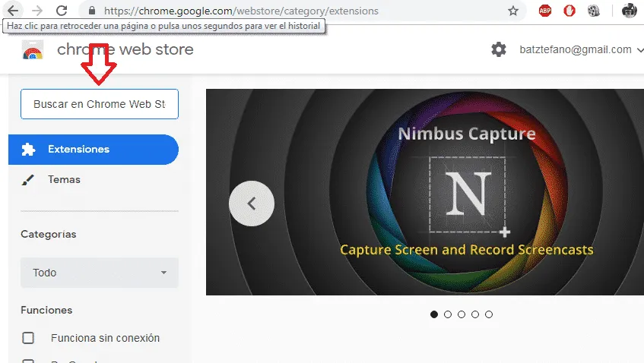Open the red Opera-style extension icon
644x363 pixels.
click(569, 11)
